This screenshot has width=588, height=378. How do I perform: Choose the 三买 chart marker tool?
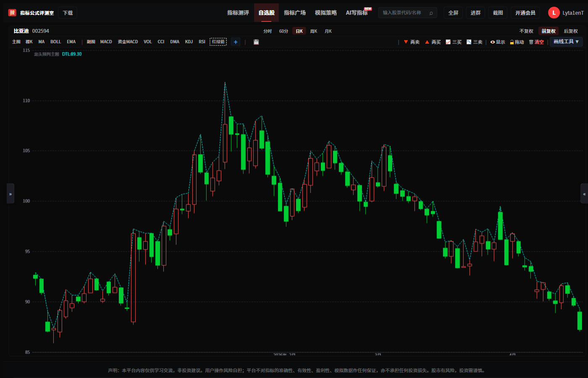point(454,42)
